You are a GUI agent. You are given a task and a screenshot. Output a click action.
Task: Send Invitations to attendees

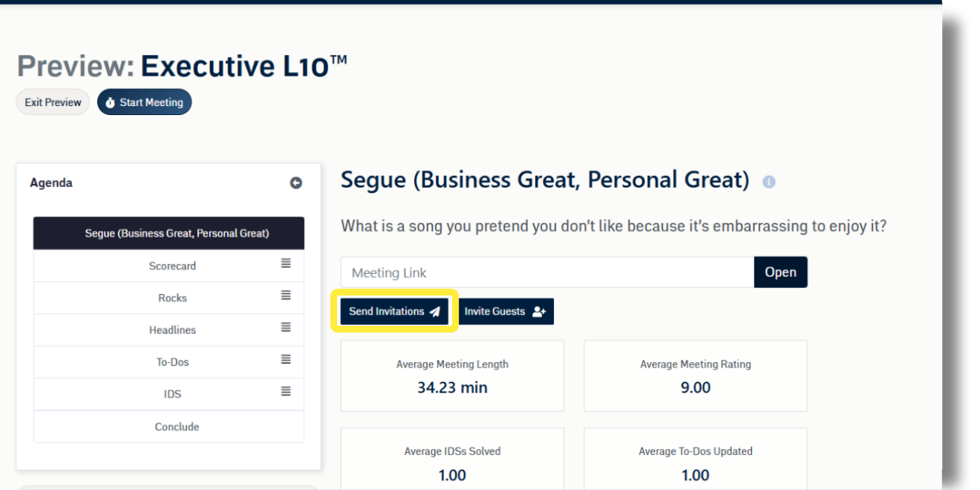click(394, 312)
